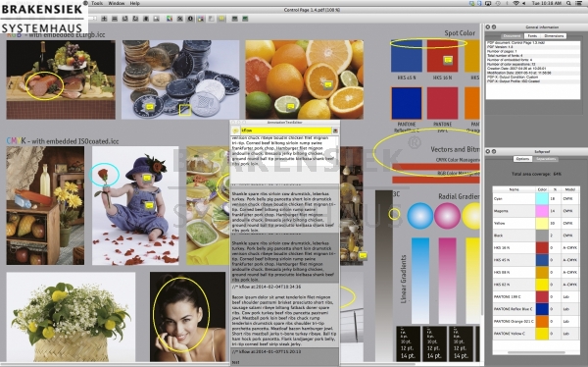Switch to the Fonts tab
Viewport: 588px width, 367px height.
click(x=532, y=35)
